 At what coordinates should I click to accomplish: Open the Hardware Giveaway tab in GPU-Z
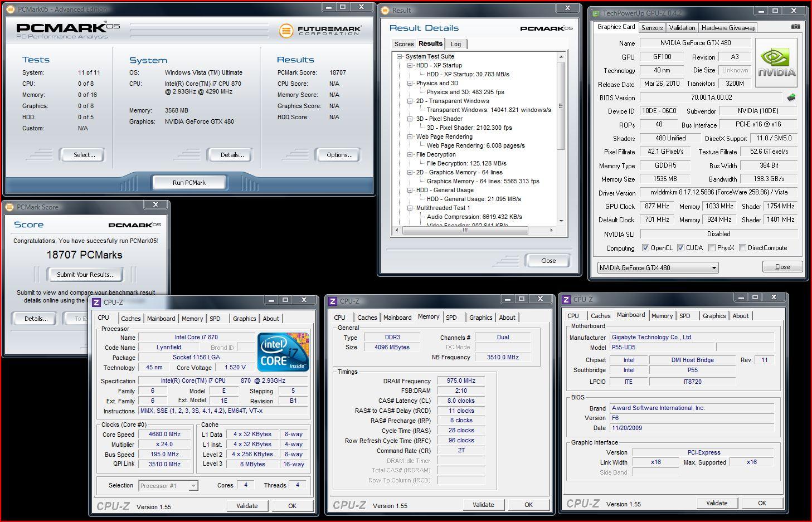click(x=728, y=27)
